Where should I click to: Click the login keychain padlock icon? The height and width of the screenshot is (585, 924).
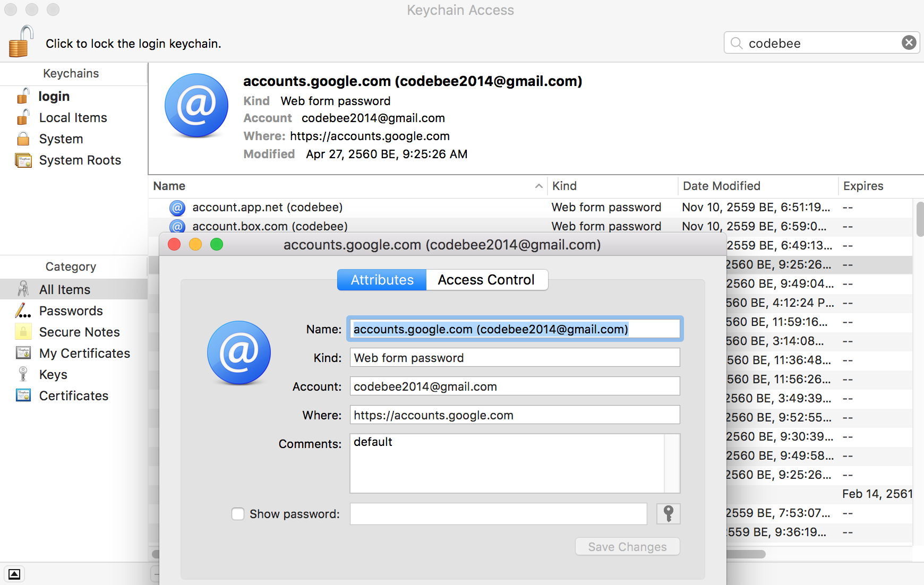click(x=23, y=96)
